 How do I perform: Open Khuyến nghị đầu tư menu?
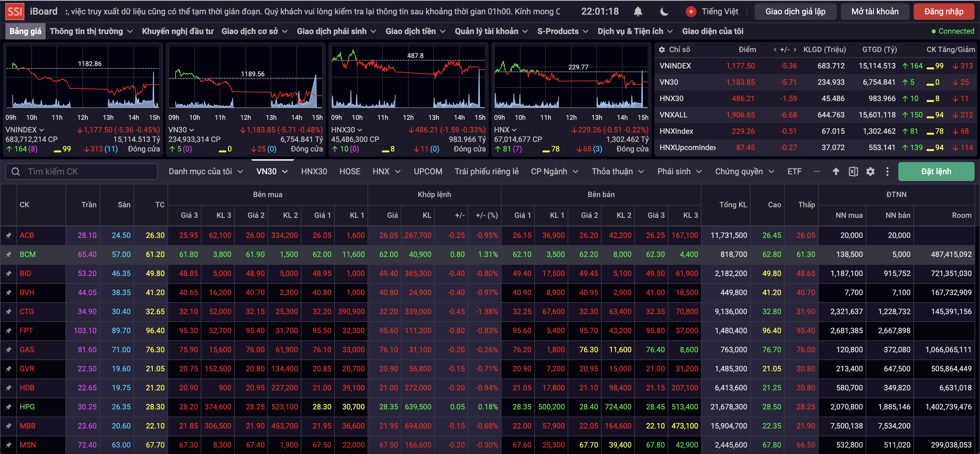178,31
